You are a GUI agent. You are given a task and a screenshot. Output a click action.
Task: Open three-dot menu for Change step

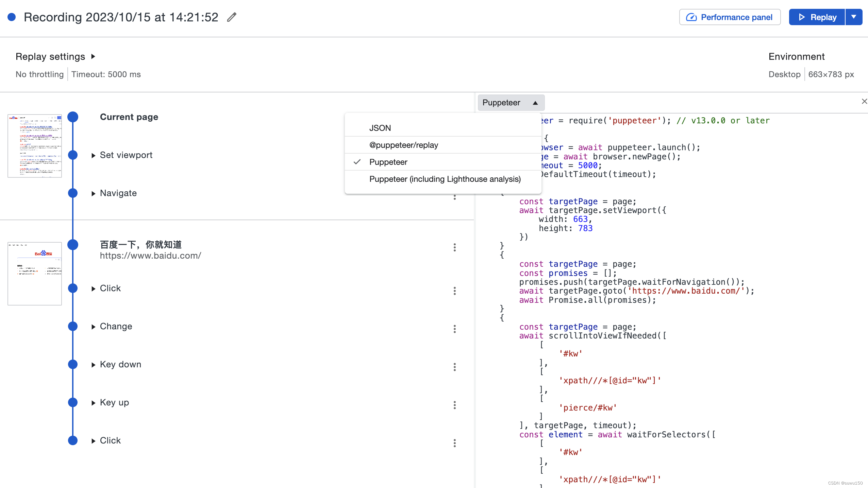coord(454,329)
